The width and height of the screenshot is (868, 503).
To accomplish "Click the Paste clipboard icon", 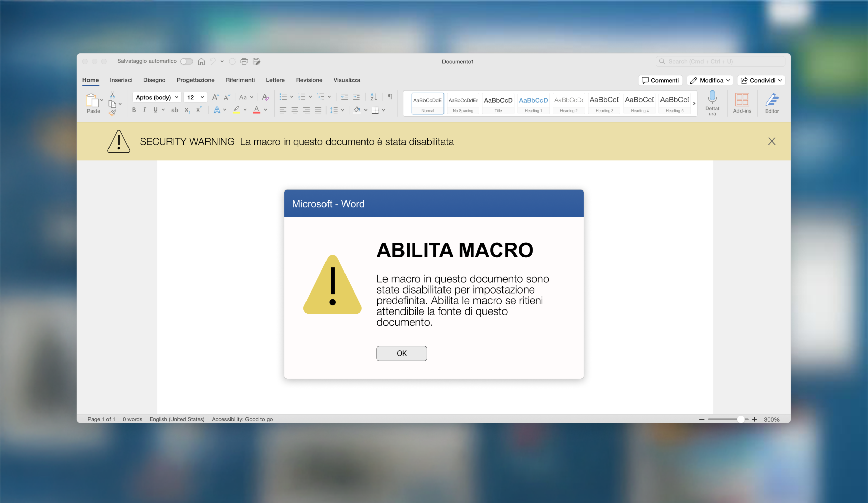I will click(x=92, y=100).
